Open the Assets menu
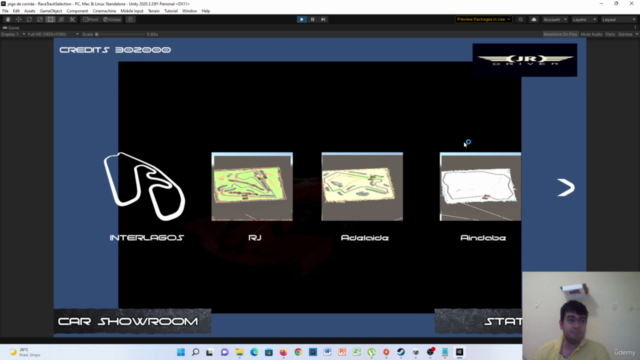The image size is (640, 360). point(29,11)
